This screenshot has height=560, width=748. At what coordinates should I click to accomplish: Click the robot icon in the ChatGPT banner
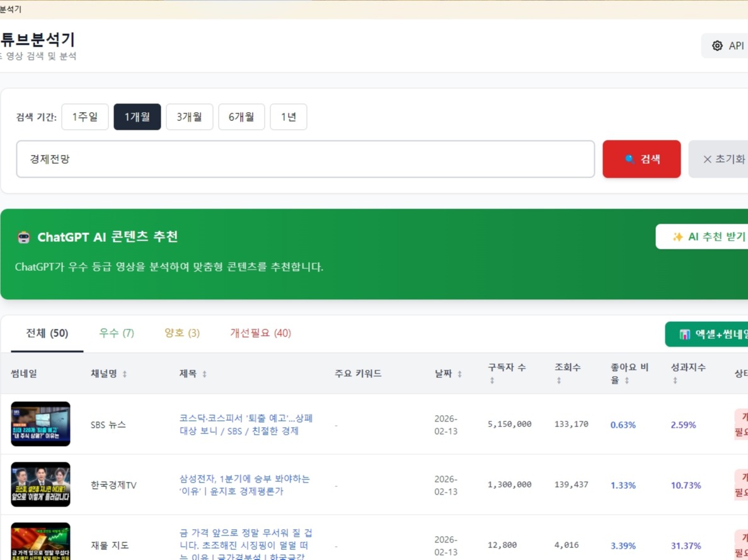(23, 237)
